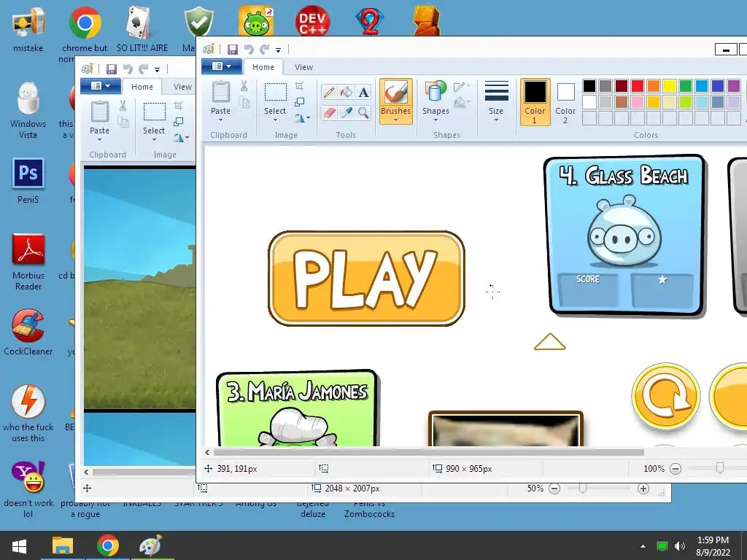Expand the Brushes dropdown arrow
Viewport: 747px width, 560px height.
[x=395, y=120]
